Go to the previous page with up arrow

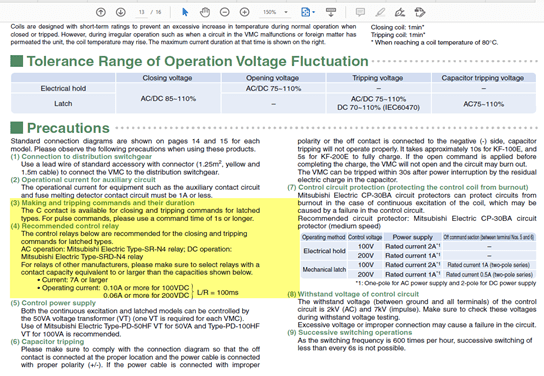click(x=101, y=12)
